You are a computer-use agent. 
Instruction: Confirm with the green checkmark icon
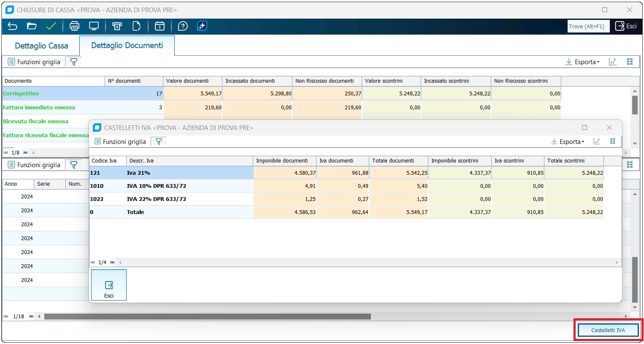point(51,26)
